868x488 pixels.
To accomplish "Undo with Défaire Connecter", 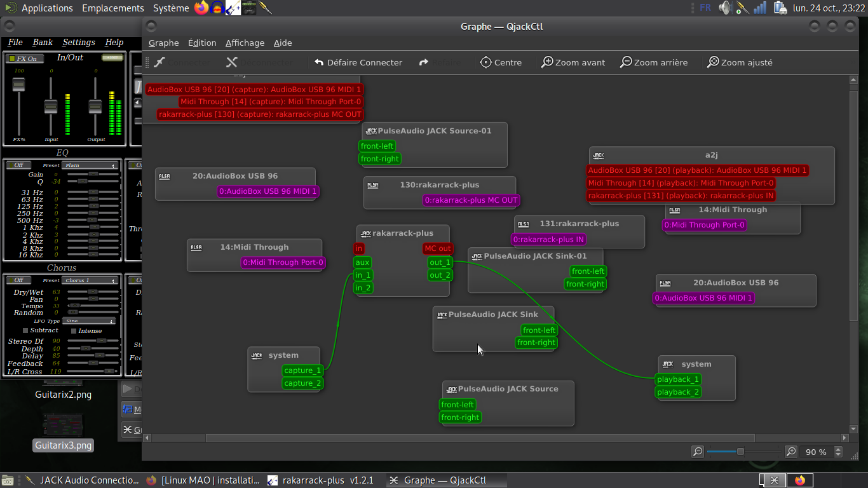I will [x=358, y=62].
